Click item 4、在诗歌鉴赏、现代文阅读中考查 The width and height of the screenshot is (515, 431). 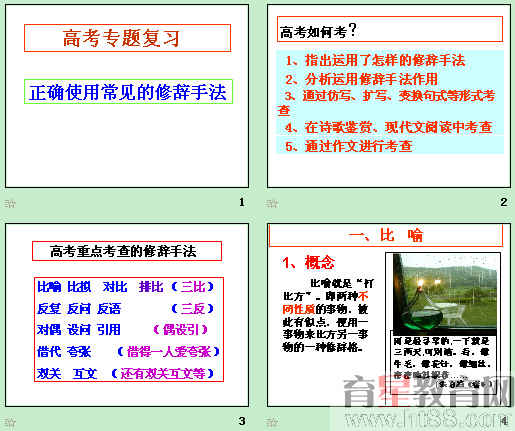click(x=389, y=127)
